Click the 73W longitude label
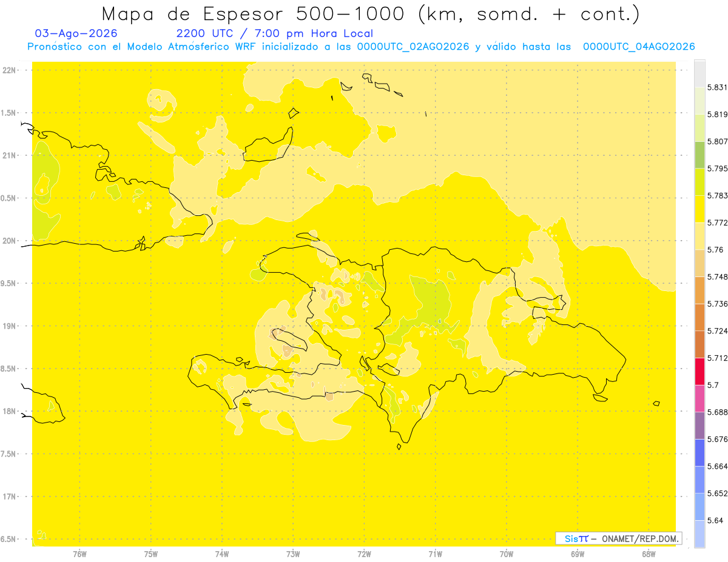This screenshot has height=562, width=728. pyautogui.click(x=293, y=554)
